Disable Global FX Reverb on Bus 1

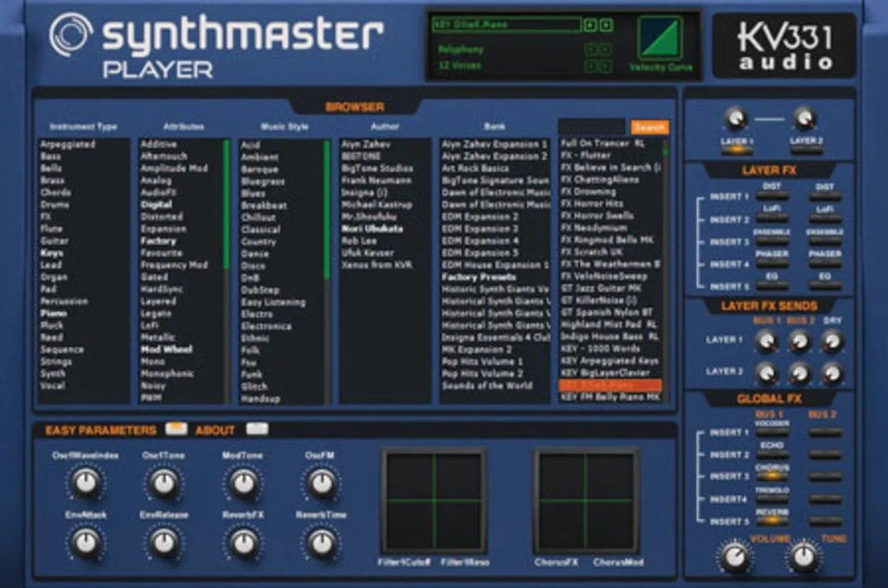tap(772, 521)
